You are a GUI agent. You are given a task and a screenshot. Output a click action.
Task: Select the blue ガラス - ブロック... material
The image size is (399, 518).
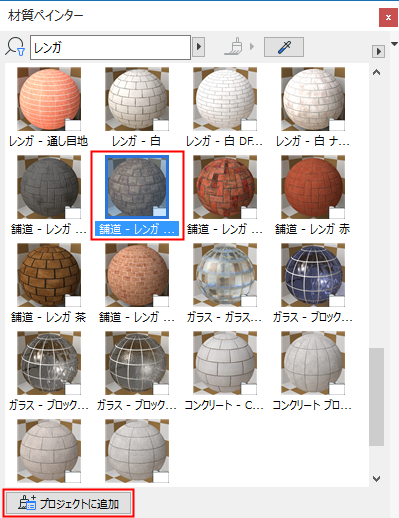(x=313, y=283)
